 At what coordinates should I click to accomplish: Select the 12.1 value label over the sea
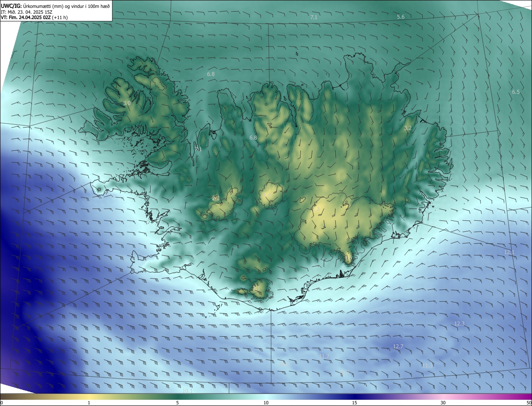(509, 252)
